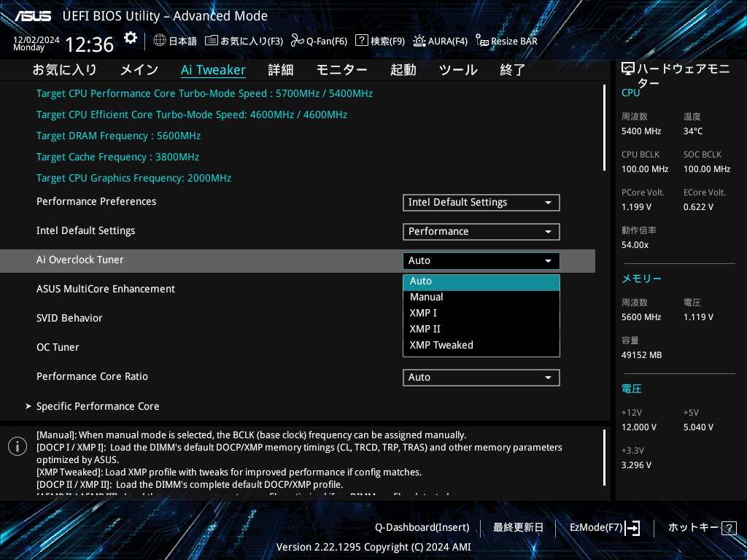Click PCore Volt. value 1.199 V

(x=636, y=206)
